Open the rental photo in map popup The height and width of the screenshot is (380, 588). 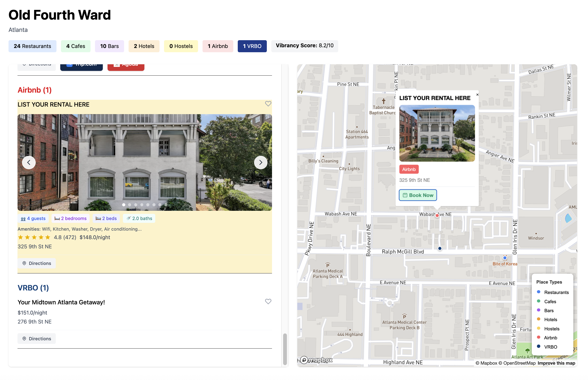(437, 133)
